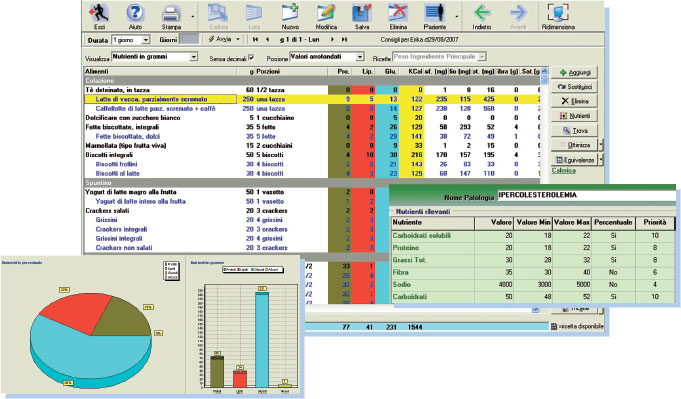Click the Ridimensiona resize icon
The height and width of the screenshot is (399, 681).
click(x=558, y=13)
